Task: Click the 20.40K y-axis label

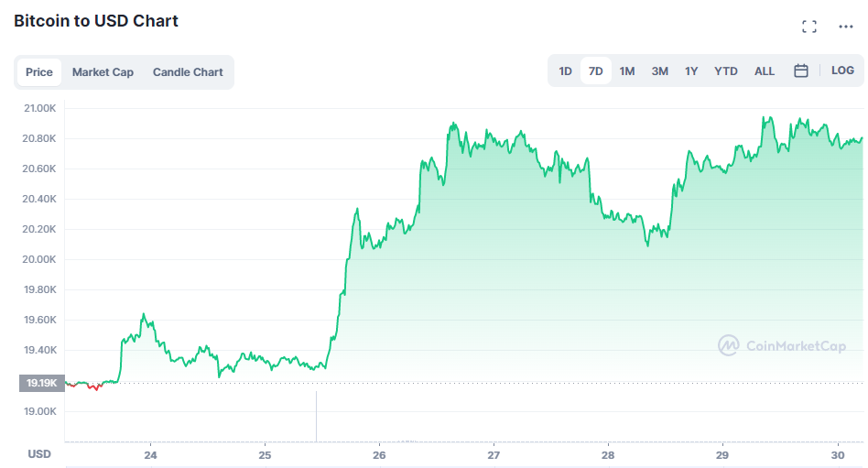Action: 39,199
